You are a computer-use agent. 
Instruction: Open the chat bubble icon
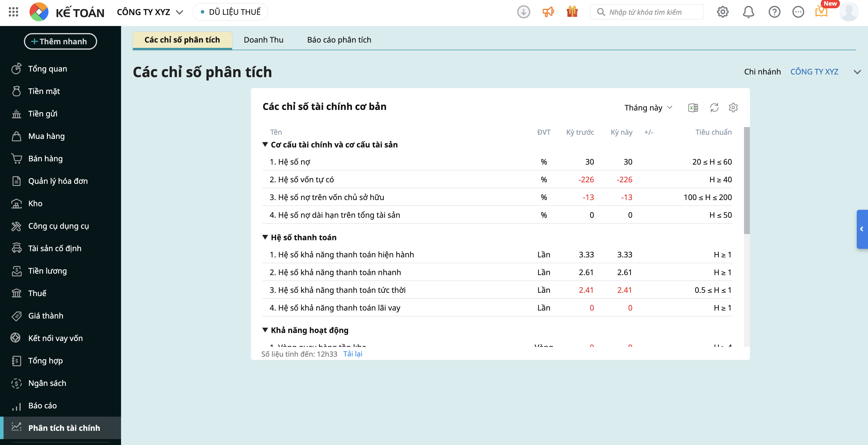(798, 12)
